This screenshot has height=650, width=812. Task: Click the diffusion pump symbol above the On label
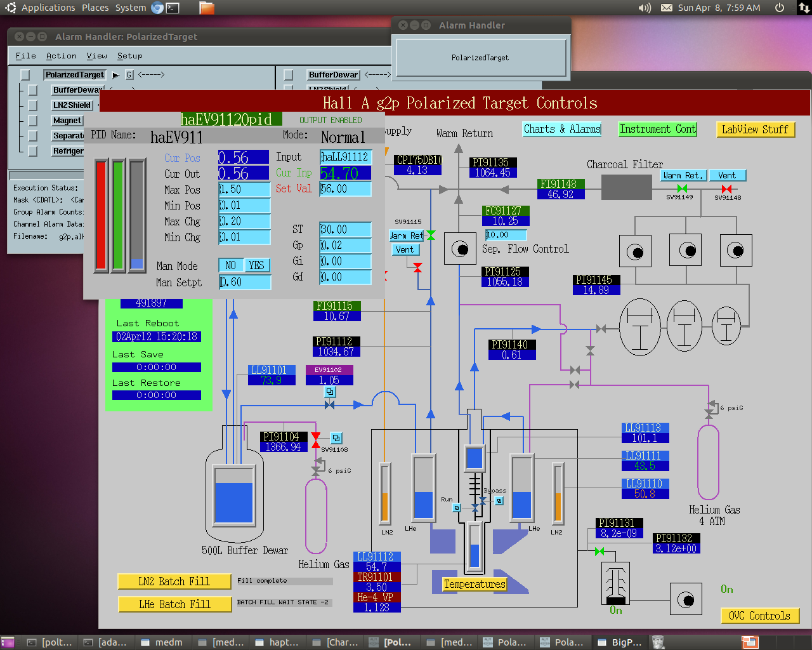615,583
